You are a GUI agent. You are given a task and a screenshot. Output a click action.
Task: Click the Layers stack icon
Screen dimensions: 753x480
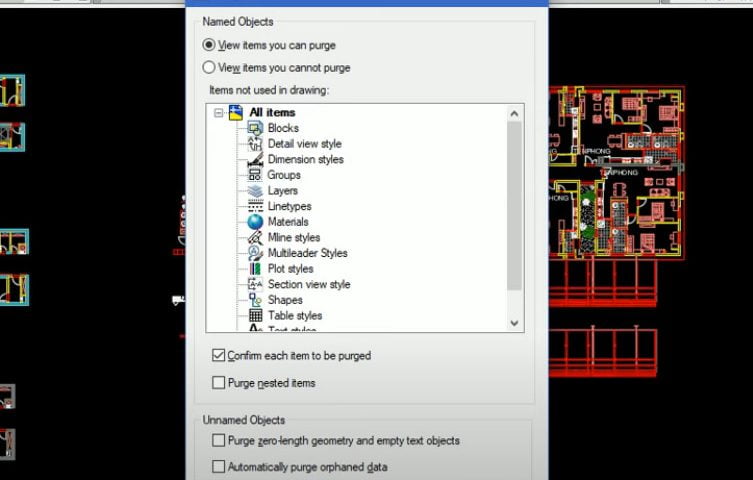[x=255, y=191]
